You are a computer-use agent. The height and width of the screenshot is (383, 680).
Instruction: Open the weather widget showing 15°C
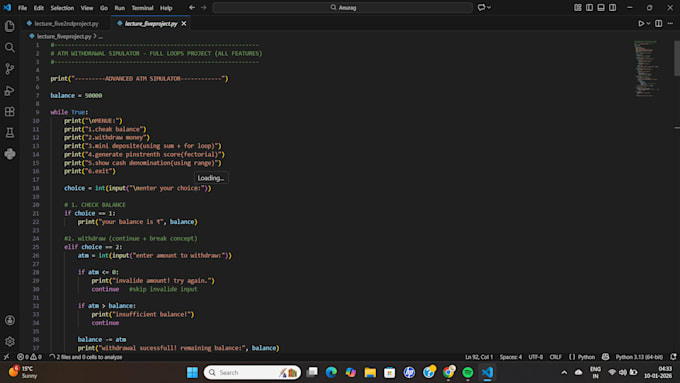(x=22, y=372)
